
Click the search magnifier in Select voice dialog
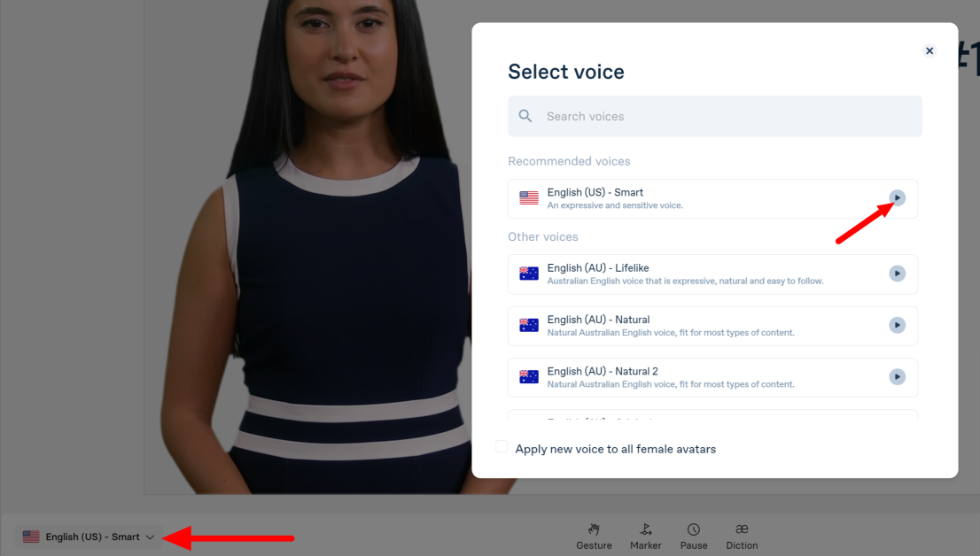(x=525, y=115)
